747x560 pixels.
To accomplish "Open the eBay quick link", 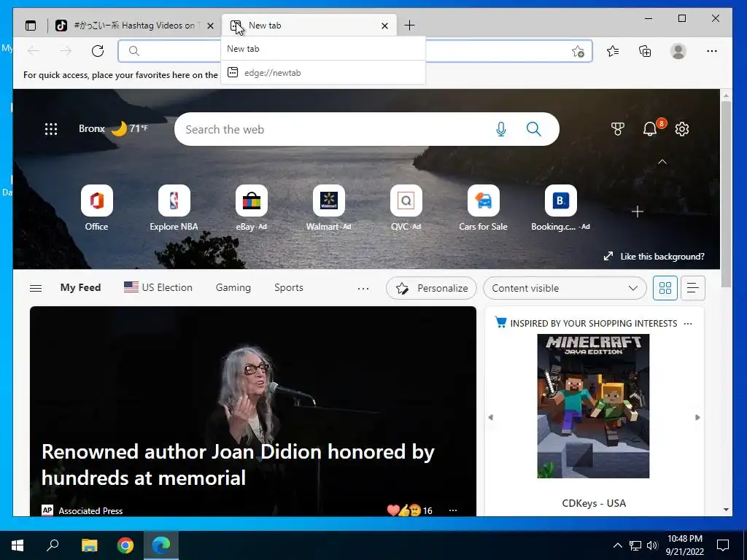I will tap(251, 208).
